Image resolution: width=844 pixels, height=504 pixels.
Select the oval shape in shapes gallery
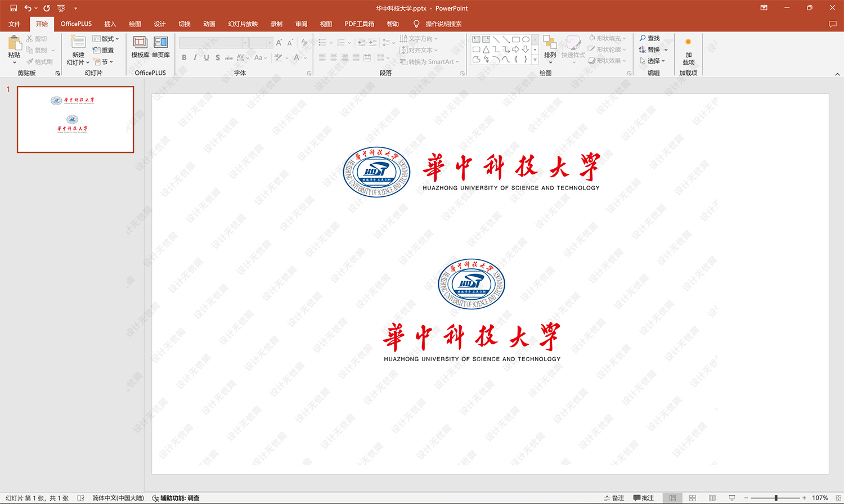click(526, 39)
